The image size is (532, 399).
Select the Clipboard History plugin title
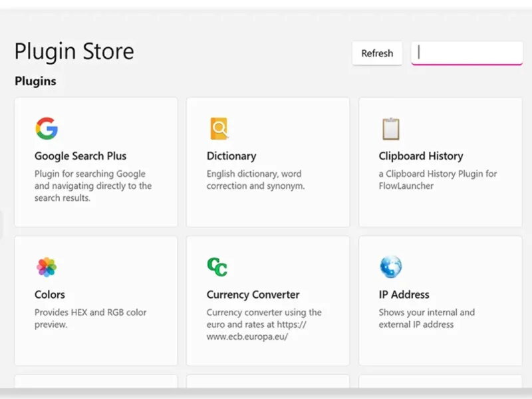421,156
